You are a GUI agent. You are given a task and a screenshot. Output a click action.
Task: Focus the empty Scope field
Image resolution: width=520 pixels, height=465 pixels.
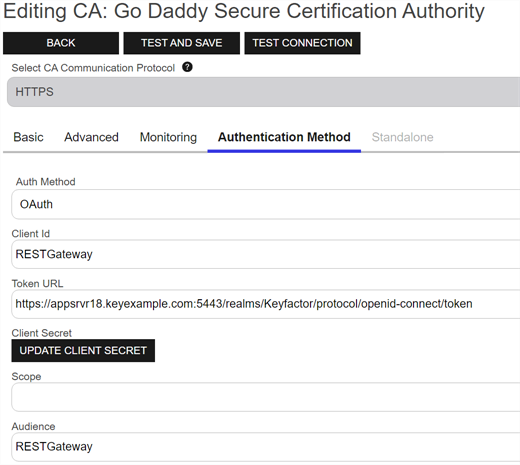pyautogui.click(x=266, y=397)
